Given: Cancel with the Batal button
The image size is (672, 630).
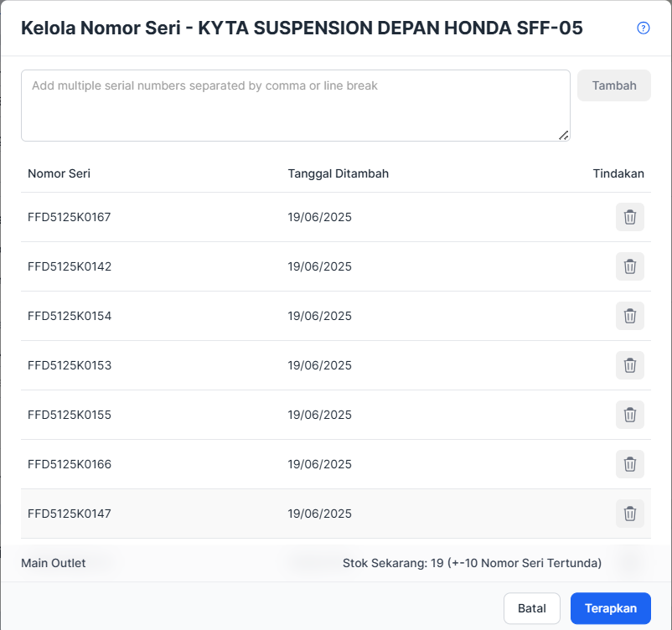Looking at the screenshot, I should 531,608.
